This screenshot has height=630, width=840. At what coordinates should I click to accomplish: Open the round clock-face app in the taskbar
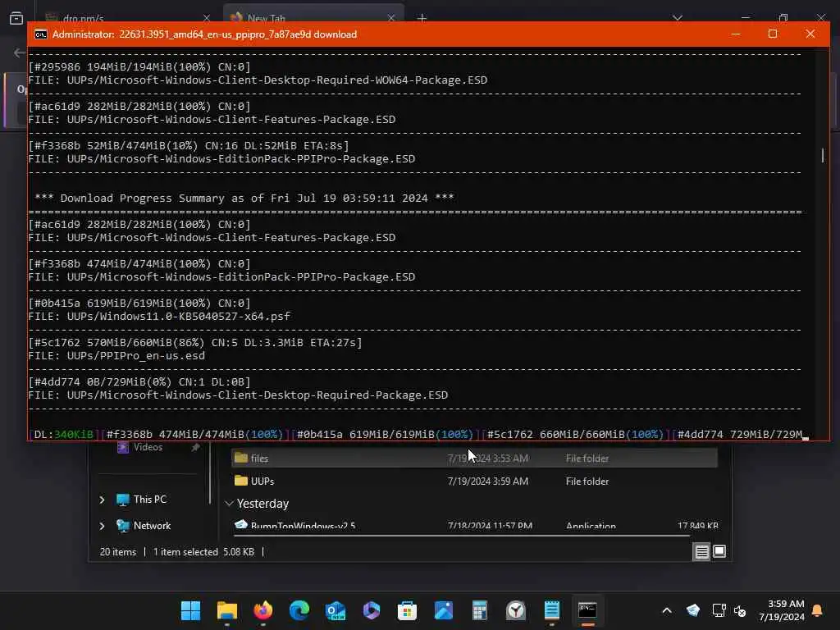[x=516, y=610]
